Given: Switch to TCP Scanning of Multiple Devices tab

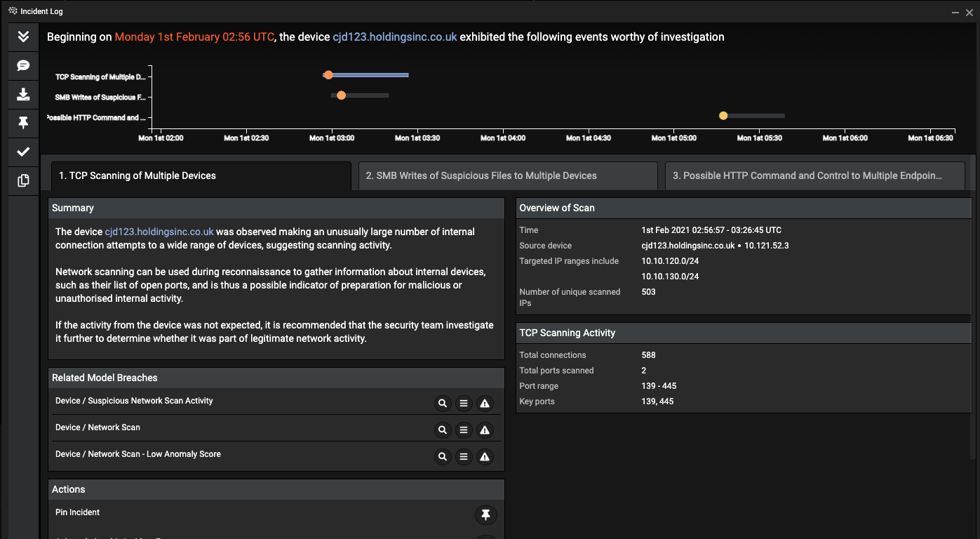Looking at the screenshot, I should (x=200, y=175).
